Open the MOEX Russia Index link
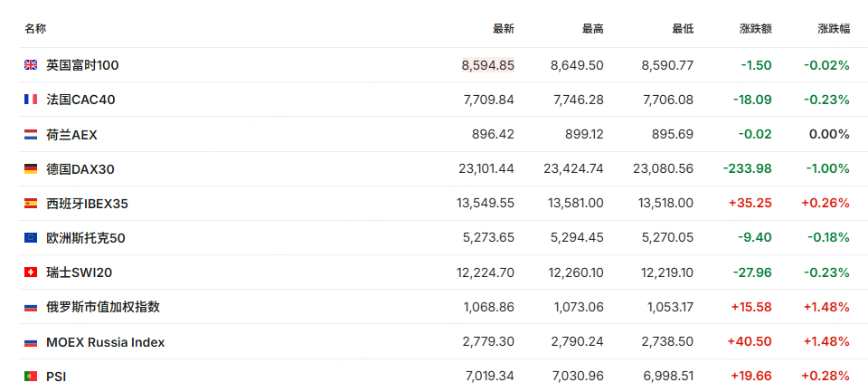Viewport: 868px width, 392px height. (105, 342)
